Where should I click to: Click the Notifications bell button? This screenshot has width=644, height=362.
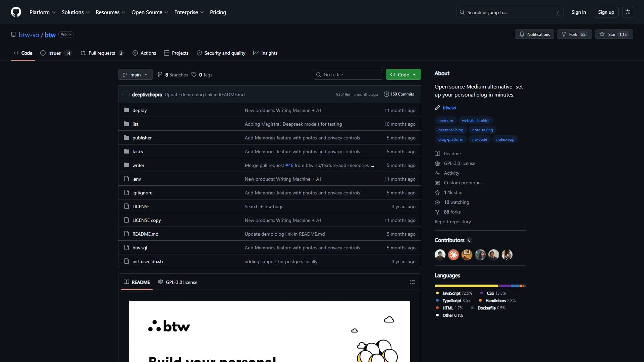click(x=534, y=34)
